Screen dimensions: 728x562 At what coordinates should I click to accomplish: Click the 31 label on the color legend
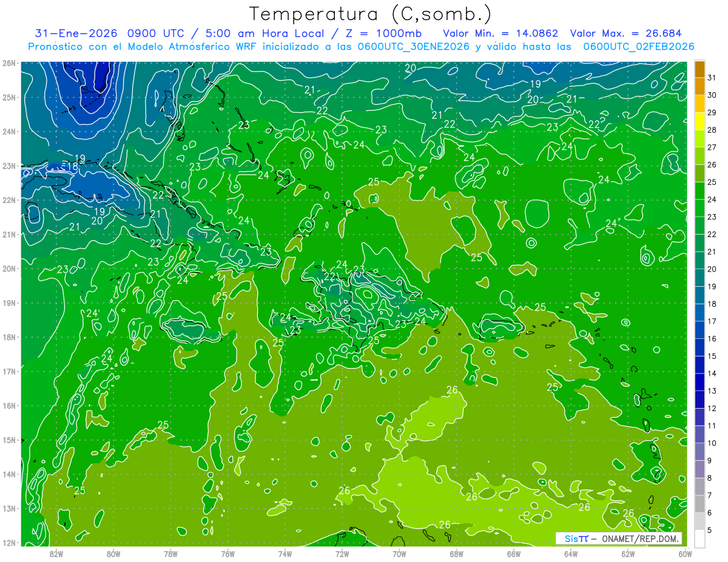pyautogui.click(x=712, y=78)
